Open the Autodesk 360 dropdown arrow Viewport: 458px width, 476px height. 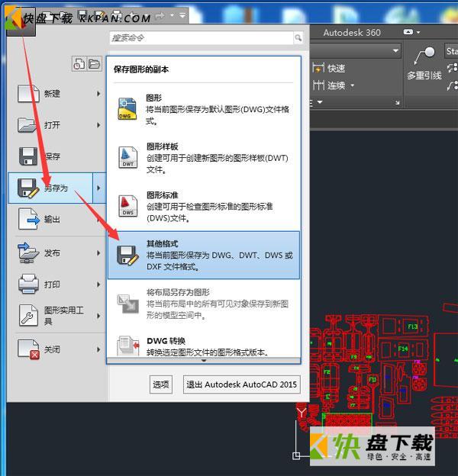point(418,32)
